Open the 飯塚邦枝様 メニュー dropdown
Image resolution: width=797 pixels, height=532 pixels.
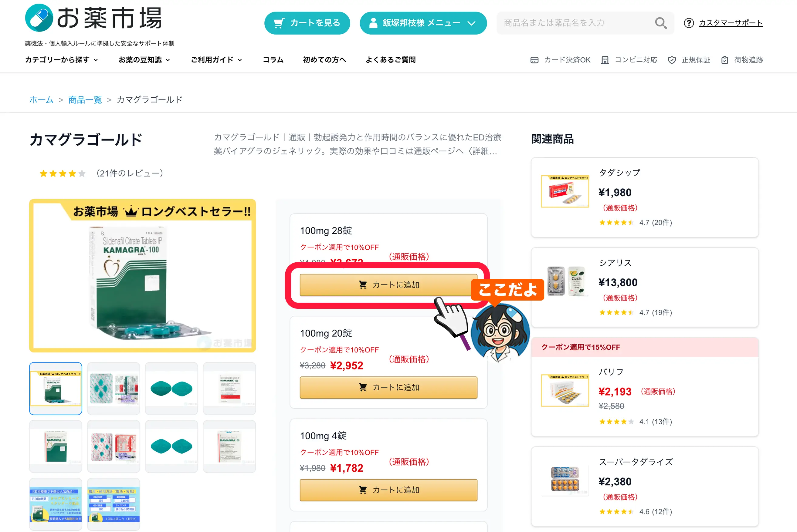tap(423, 23)
